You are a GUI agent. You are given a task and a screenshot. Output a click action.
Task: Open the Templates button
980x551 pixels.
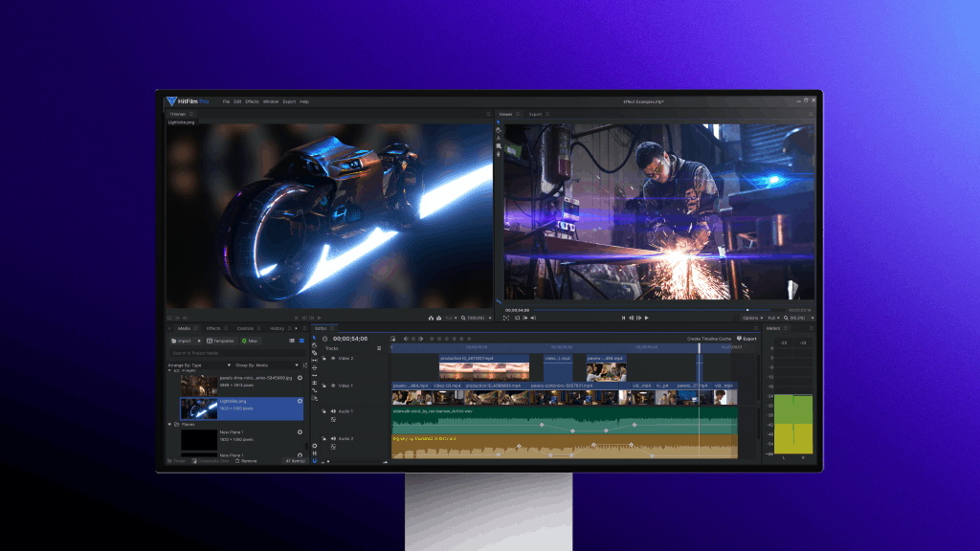221,342
